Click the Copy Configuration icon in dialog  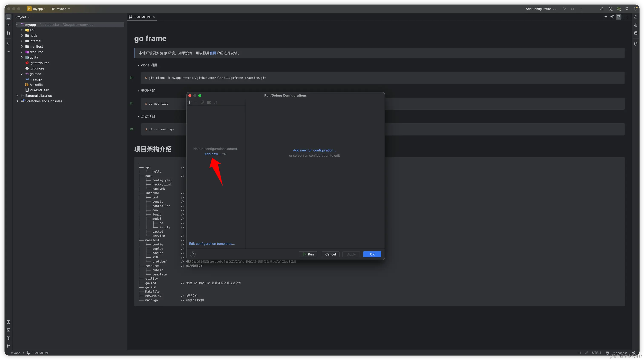point(203,102)
